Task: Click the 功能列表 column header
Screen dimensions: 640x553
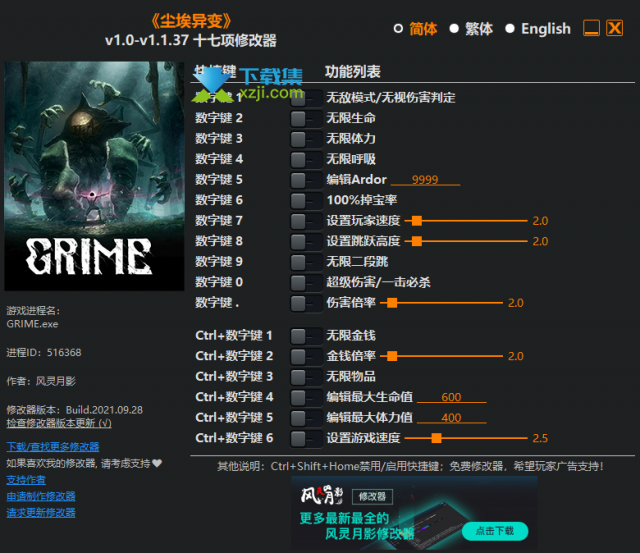Action: tap(353, 72)
